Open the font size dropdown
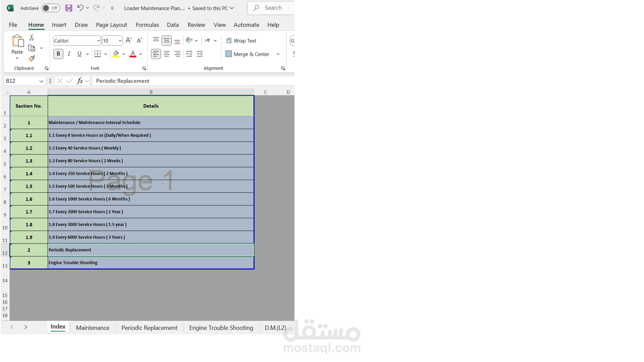Screen dimensions: 644x362 (x=120, y=41)
